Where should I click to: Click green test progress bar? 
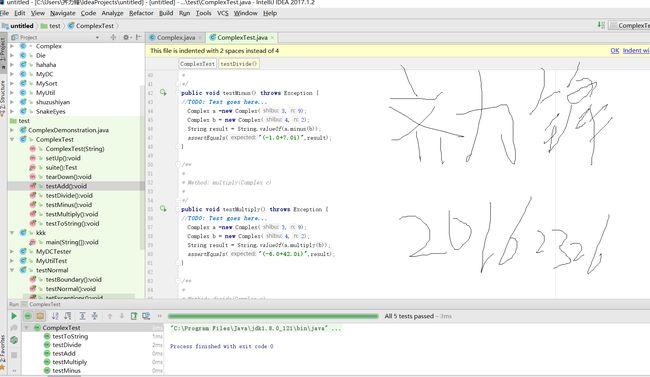[x=273, y=316]
